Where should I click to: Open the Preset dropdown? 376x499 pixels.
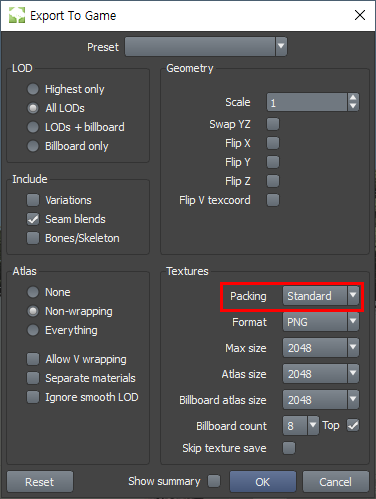pyautogui.click(x=206, y=47)
